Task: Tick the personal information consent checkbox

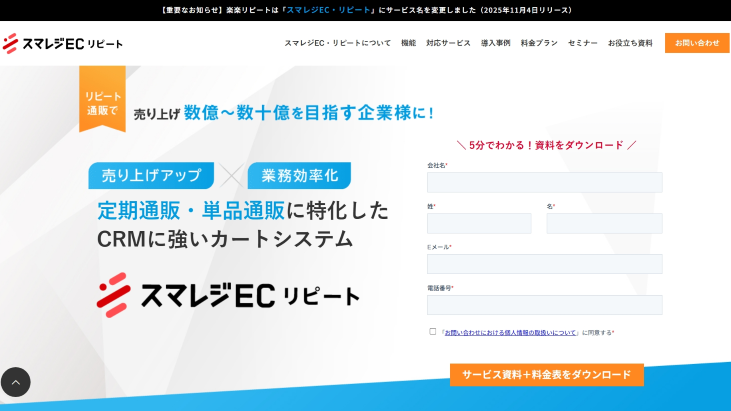Action: tap(433, 331)
